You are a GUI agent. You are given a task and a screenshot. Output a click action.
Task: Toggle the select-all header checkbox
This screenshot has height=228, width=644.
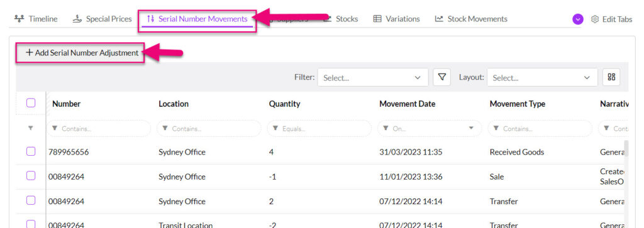pyautogui.click(x=31, y=103)
